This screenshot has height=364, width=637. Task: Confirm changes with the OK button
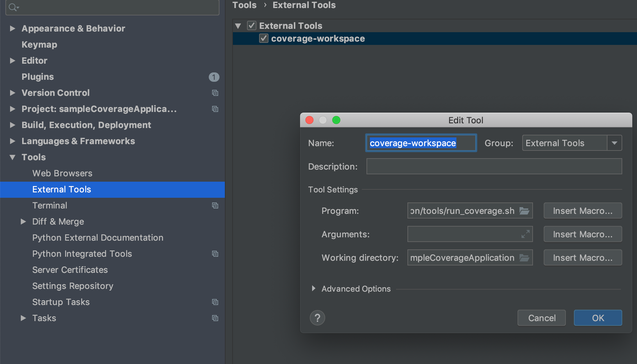[x=597, y=318]
